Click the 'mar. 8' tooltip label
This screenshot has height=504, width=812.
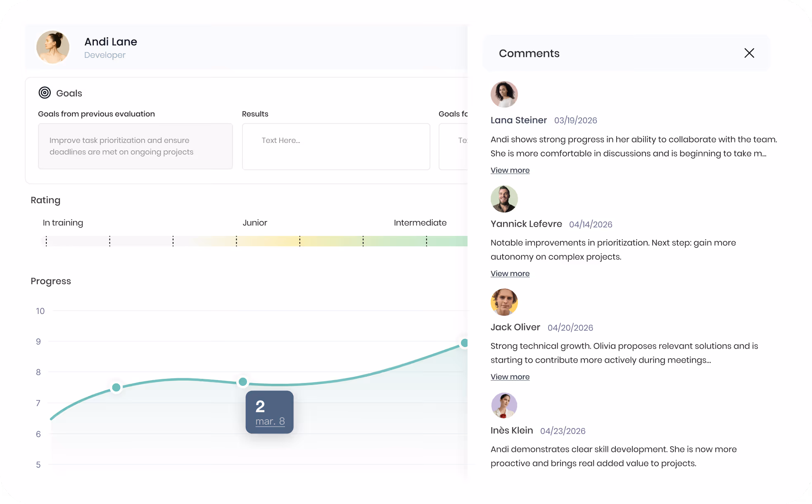[x=270, y=421]
